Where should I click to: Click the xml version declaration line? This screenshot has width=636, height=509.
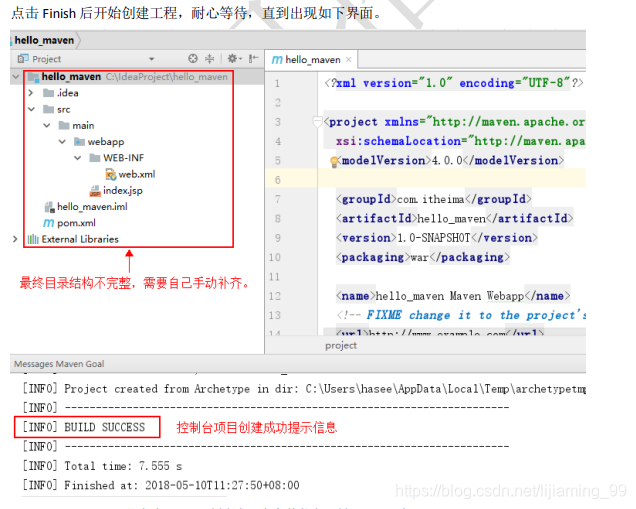pos(454,83)
